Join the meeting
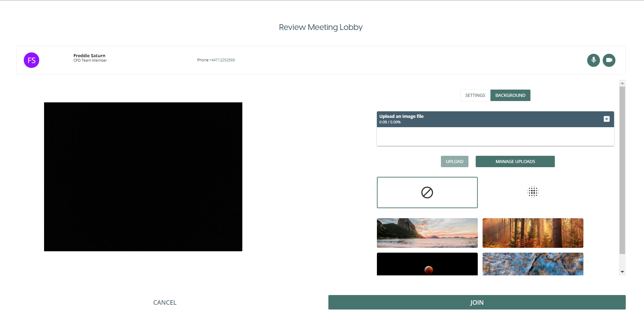The image size is (644, 314). coord(477,302)
